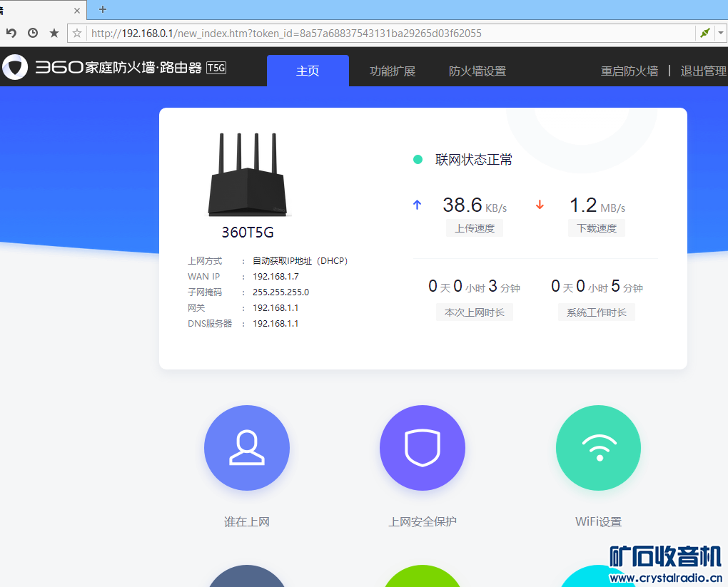Click the WAN IP value 192.168.1.7
Image resolution: width=728 pixels, height=587 pixels.
pyautogui.click(x=275, y=277)
